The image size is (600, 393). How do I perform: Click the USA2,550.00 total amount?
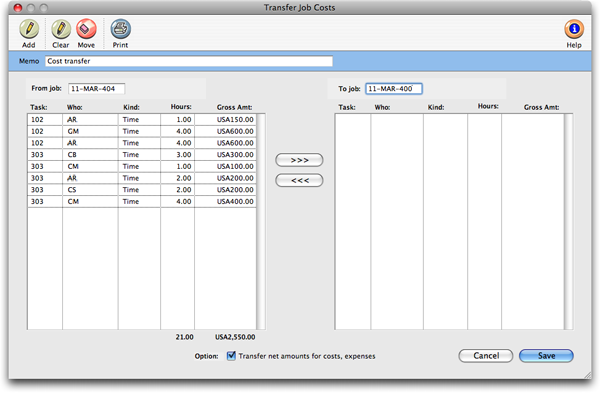(235, 337)
